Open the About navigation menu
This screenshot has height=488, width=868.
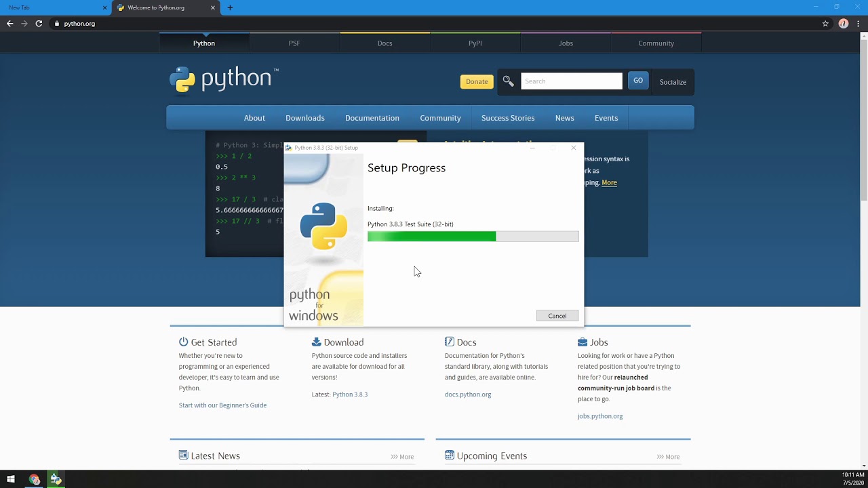point(254,118)
